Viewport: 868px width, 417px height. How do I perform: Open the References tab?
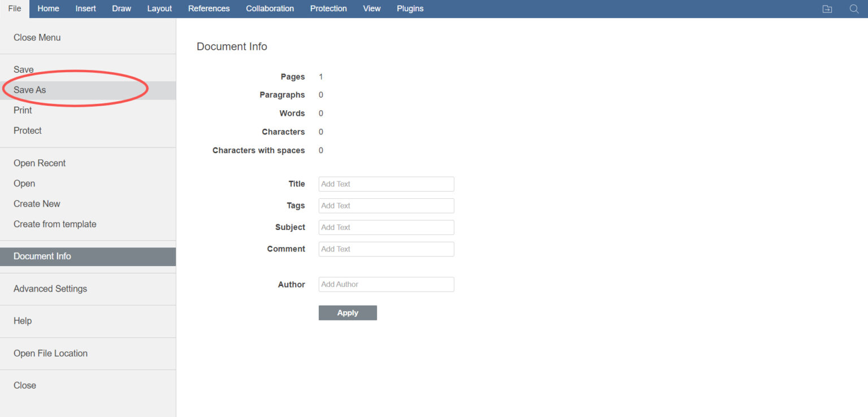click(209, 8)
